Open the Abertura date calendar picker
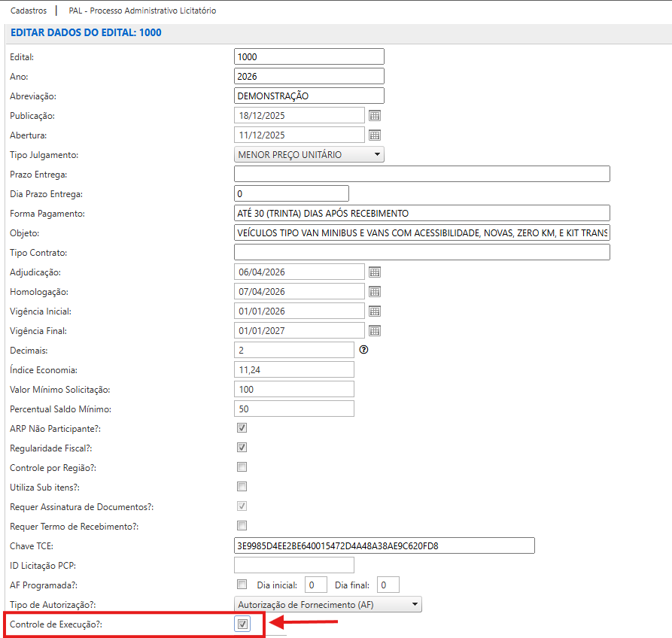This screenshot has width=672, height=638. [x=375, y=135]
